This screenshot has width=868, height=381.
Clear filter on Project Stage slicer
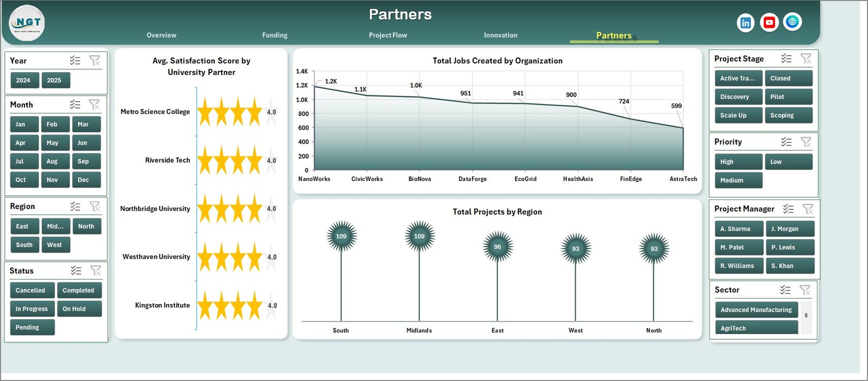(806, 59)
